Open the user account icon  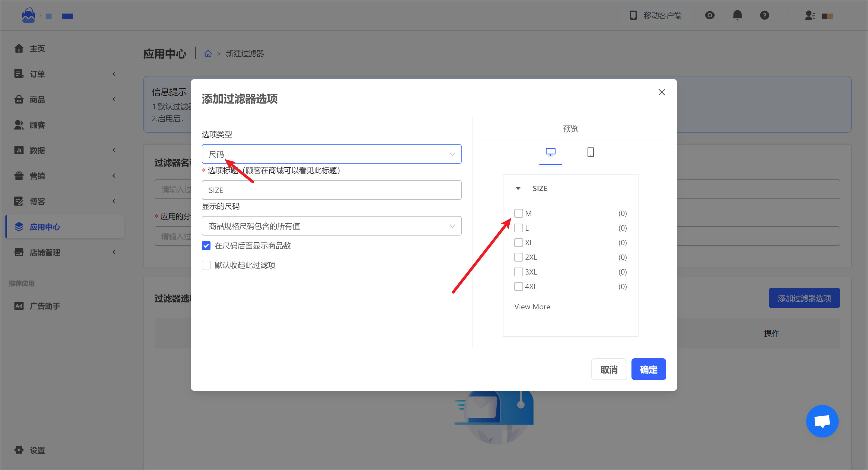810,15
